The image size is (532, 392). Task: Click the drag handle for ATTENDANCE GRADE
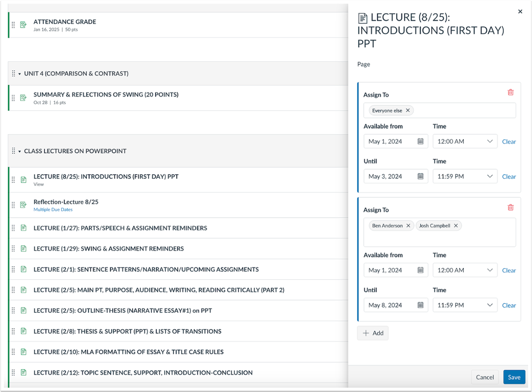click(x=13, y=25)
